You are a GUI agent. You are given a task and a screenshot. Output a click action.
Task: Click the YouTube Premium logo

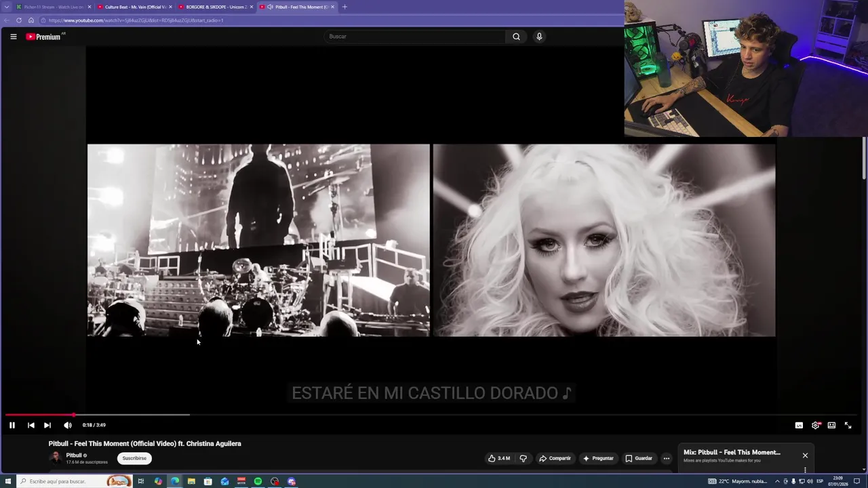click(45, 37)
